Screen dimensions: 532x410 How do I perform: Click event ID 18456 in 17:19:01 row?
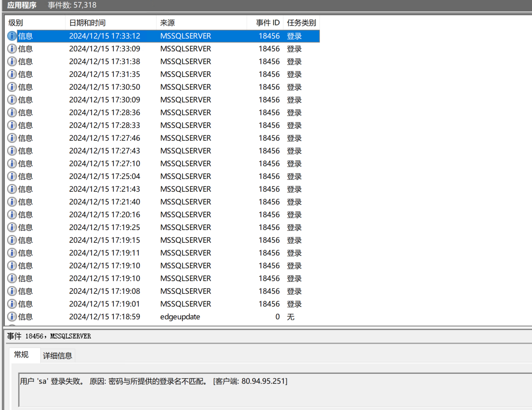tap(269, 304)
